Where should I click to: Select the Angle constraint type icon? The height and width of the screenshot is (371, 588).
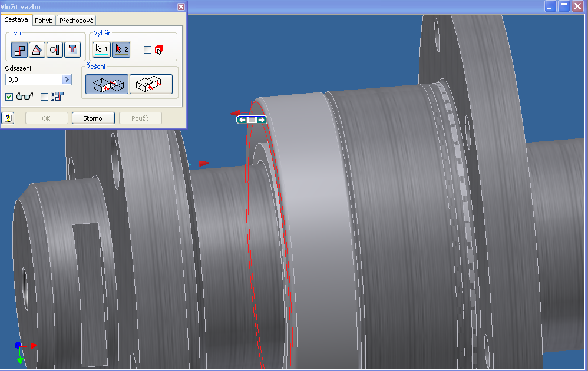pyautogui.click(x=37, y=50)
